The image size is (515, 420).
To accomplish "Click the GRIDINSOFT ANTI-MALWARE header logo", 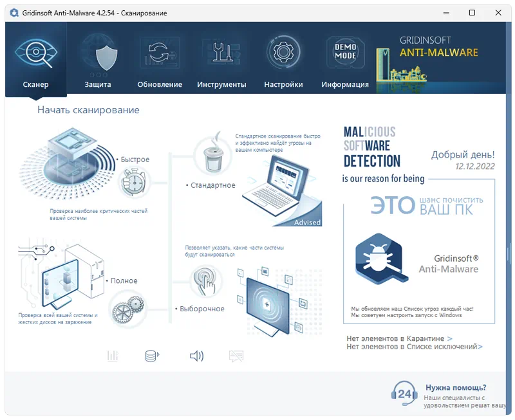I will pyautogui.click(x=438, y=47).
